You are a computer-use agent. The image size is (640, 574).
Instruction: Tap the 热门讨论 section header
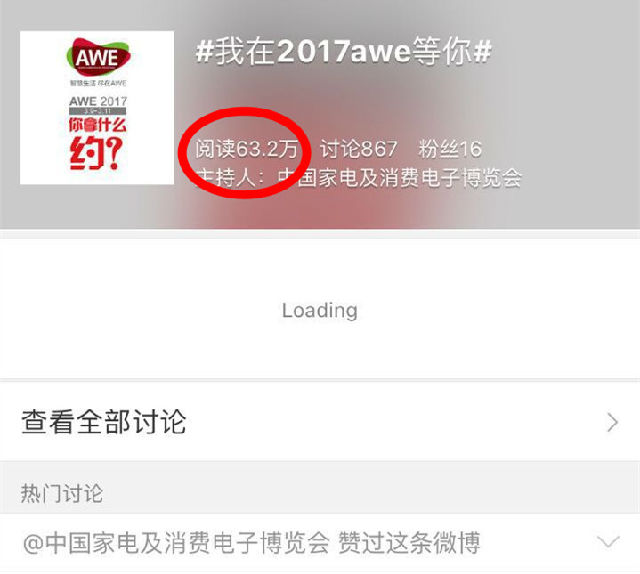click(x=62, y=493)
